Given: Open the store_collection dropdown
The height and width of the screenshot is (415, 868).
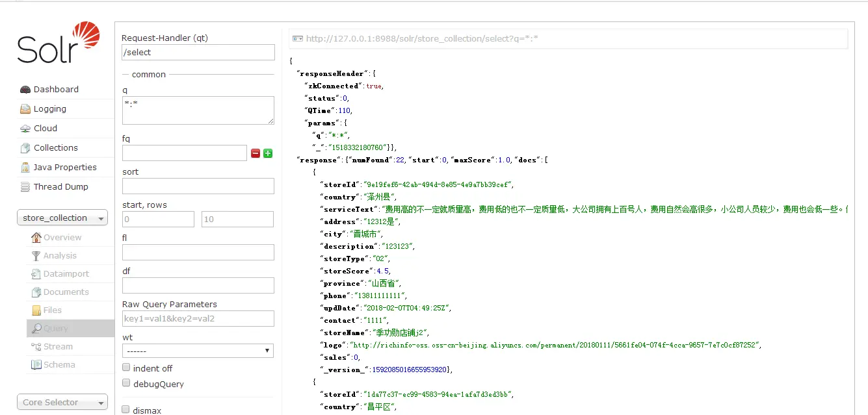Looking at the screenshot, I should pos(62,218).
